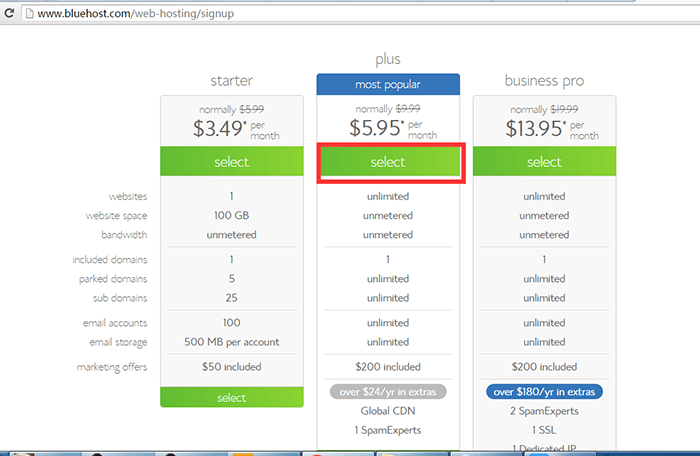700x456 pixels.
Task: Click the 'sub domains' row label
Action: point(120,298)
